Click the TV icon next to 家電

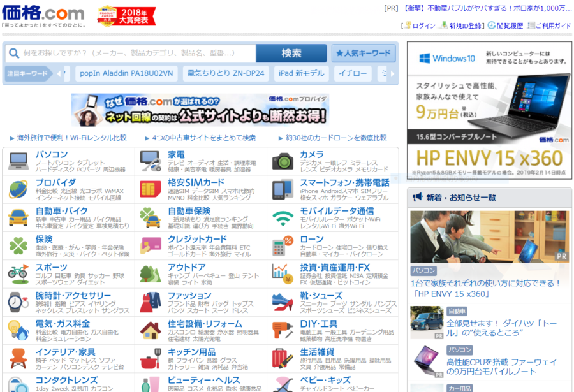point(149,159)
